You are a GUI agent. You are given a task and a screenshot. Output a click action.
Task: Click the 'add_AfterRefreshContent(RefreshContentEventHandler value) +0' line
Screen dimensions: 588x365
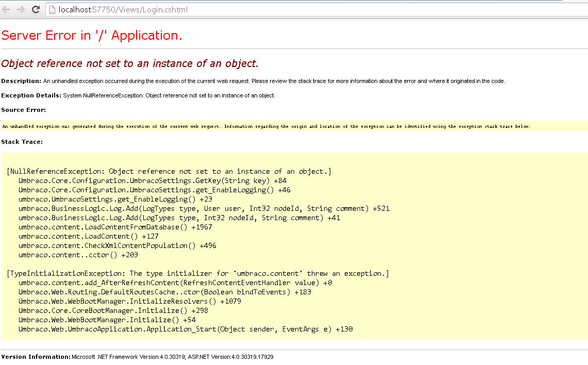point(175,283)
